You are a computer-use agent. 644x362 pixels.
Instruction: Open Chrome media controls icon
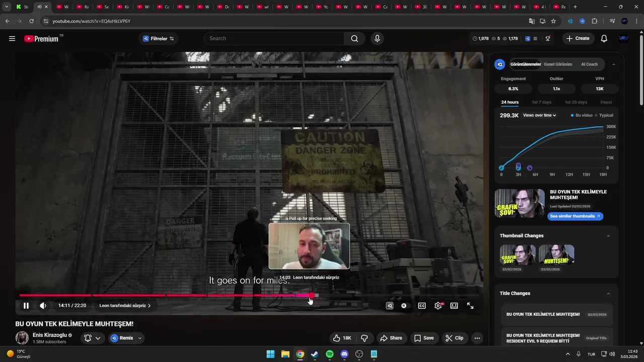tap(612, 21)
